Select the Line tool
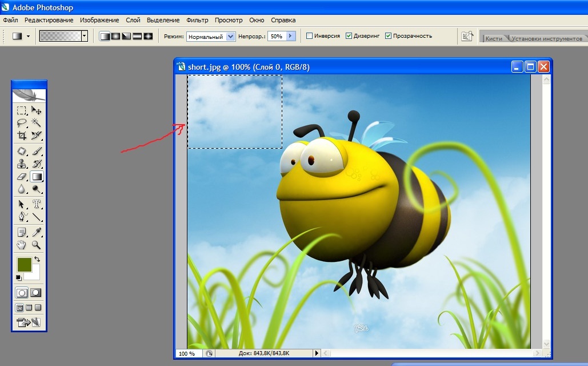Screen dimensions: 588x366 37,217
